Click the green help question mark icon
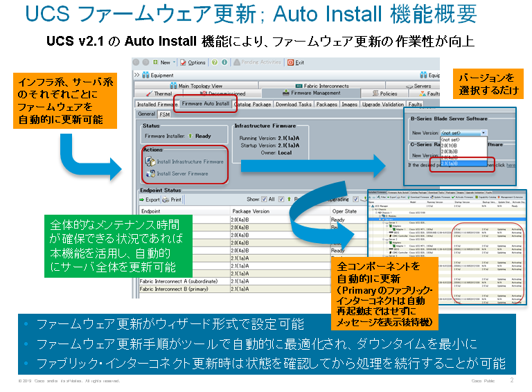 [x=215, y=62]
